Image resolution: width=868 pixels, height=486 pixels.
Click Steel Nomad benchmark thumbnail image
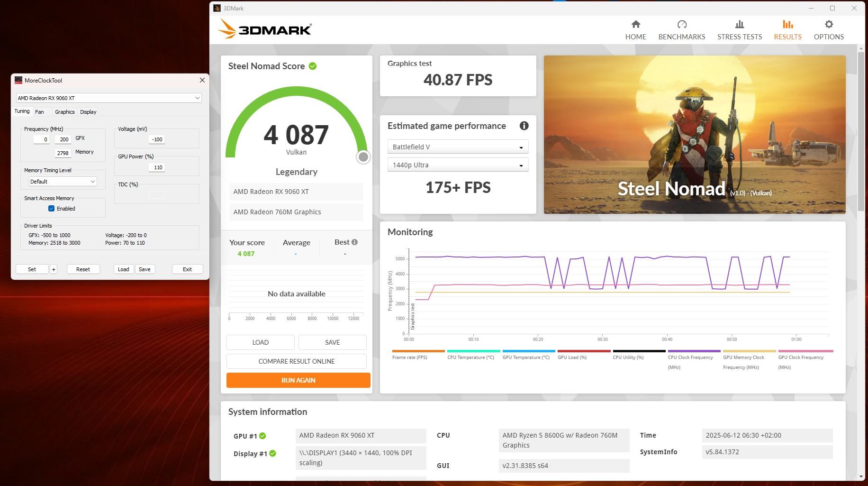pyautogui.click(x=695, y=135)
